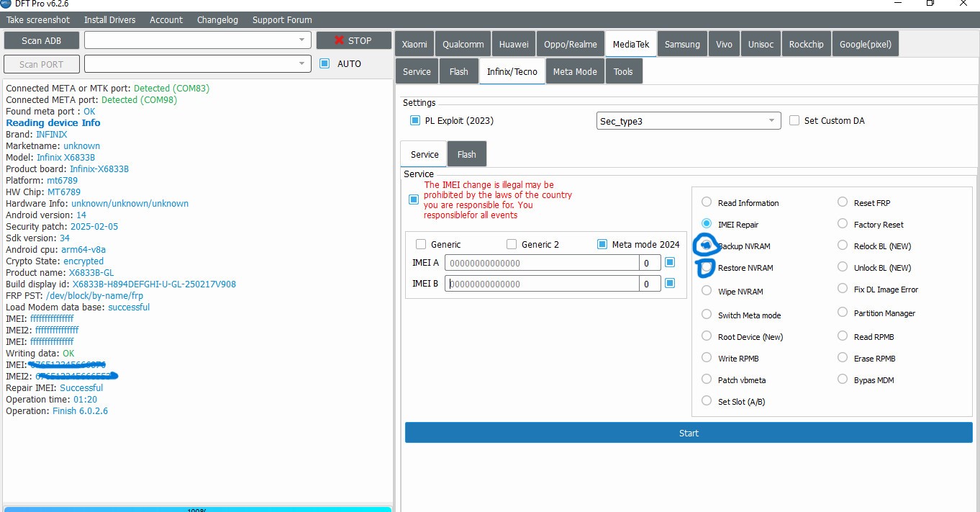Check the Generic 2 option
This screenshot has height=512, width=980.
[512, 244]
